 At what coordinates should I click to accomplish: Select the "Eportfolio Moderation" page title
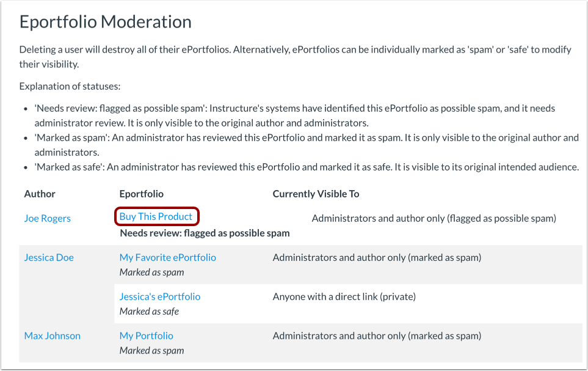105,21
